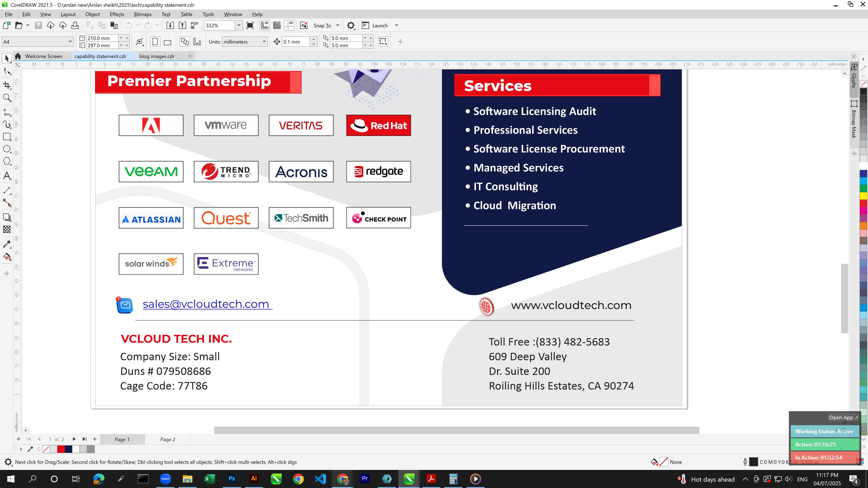The width and height of the screenshot is (868, 488).
Task: Click the Export icon
Action: (x=182, y=26)
